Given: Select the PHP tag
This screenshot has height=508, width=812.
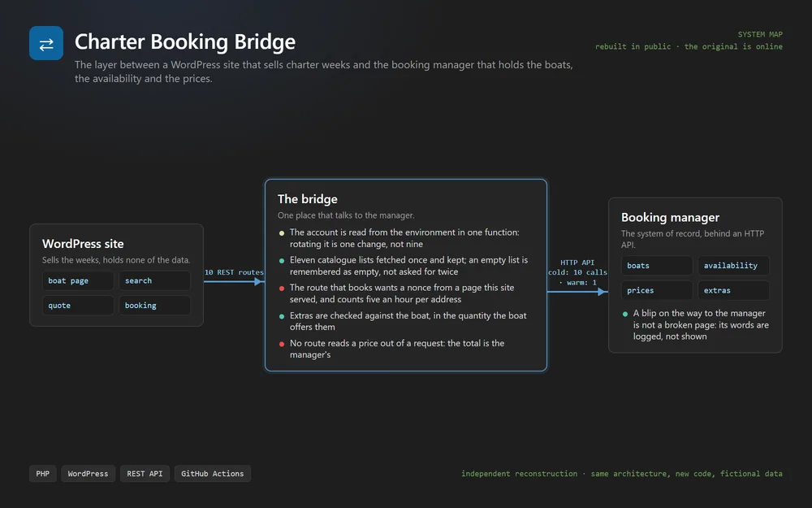Looking at the screenshot, I should [42, 473].
